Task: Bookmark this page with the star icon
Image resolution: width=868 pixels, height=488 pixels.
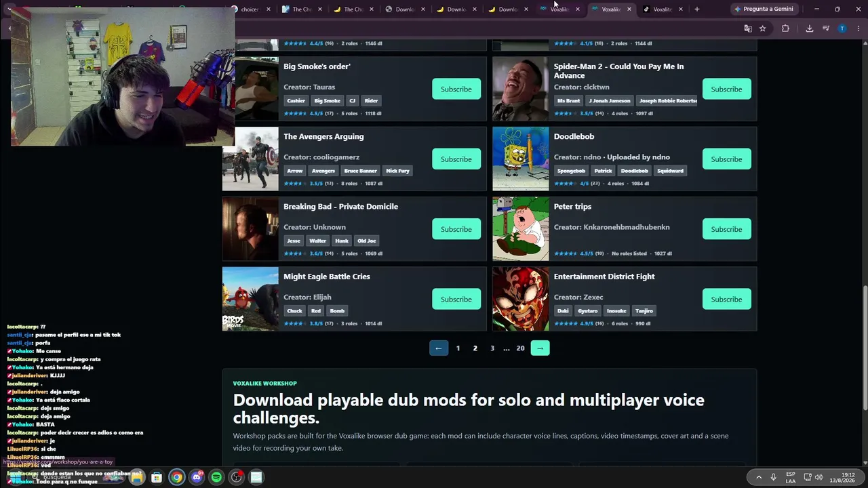Action: point(763,28)
